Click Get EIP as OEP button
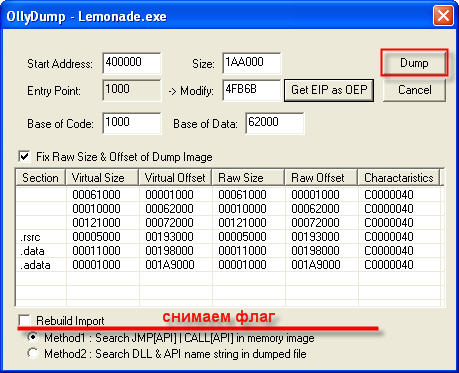The image size is (459, 373). point(329,90)
